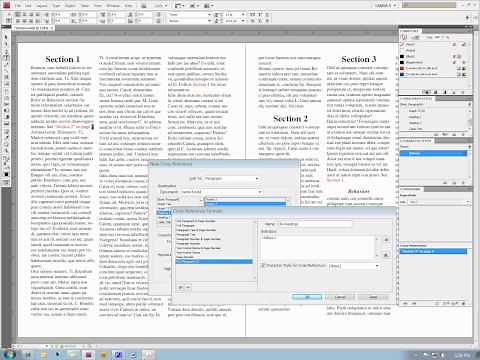The image size is (480, 360).
Task: Select the highlighted custom format entry
Action: coord(214,262)
